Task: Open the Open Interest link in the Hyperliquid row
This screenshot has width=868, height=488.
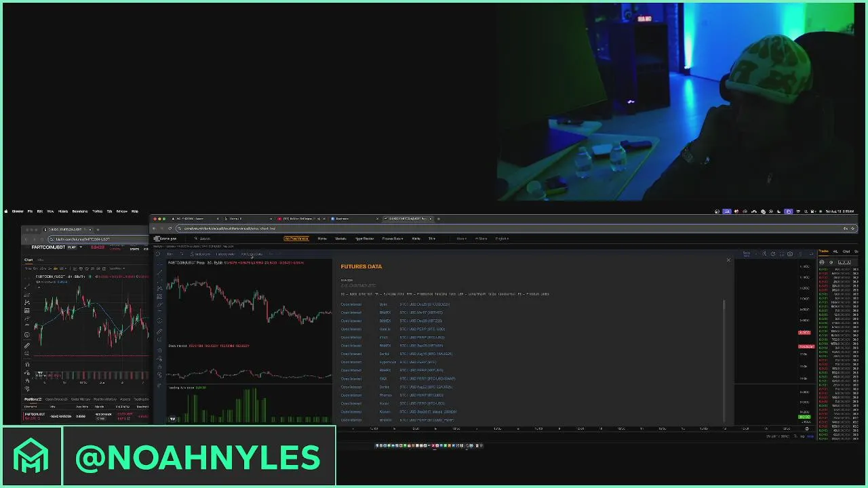Action: [x=351, y=362]
